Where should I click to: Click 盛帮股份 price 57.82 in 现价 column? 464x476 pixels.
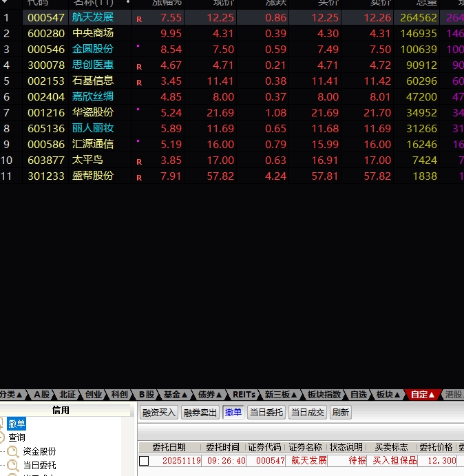coord(220,176)
